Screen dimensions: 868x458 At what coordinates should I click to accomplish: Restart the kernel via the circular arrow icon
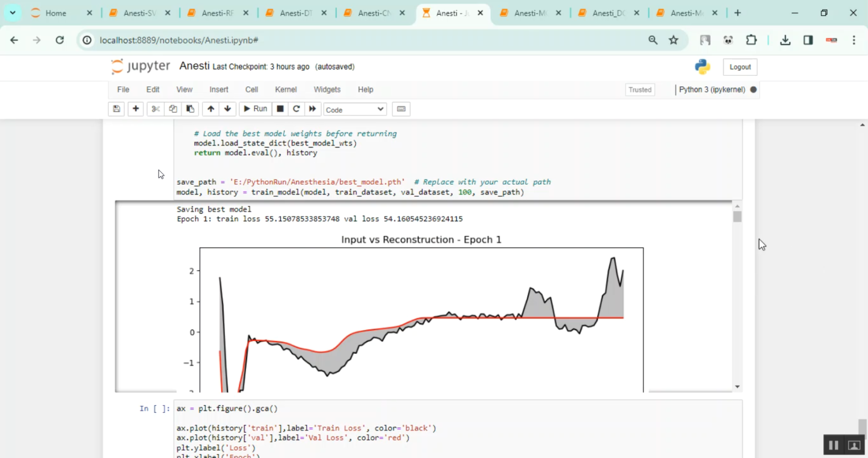pos(296,109)
